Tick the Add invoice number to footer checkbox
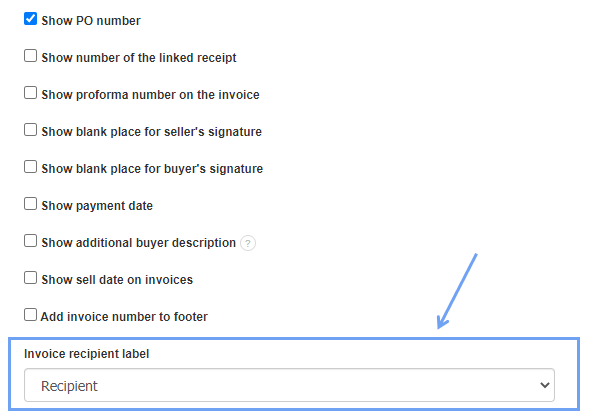Image resolution: width=613 pixels, height=417 pixels. click(31, 314)
